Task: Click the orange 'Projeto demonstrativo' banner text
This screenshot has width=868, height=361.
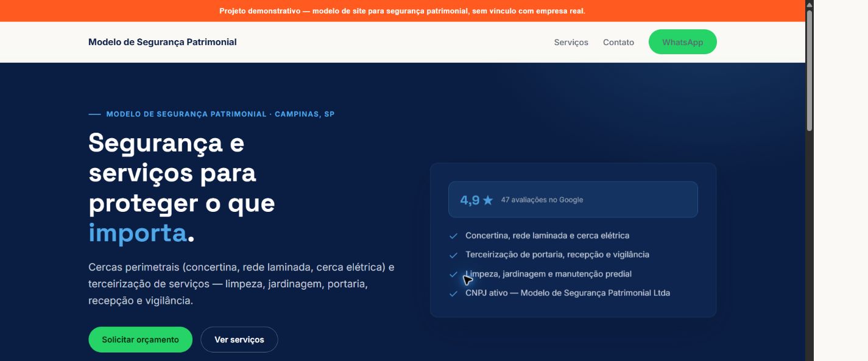Action: (x=402, y=11)
